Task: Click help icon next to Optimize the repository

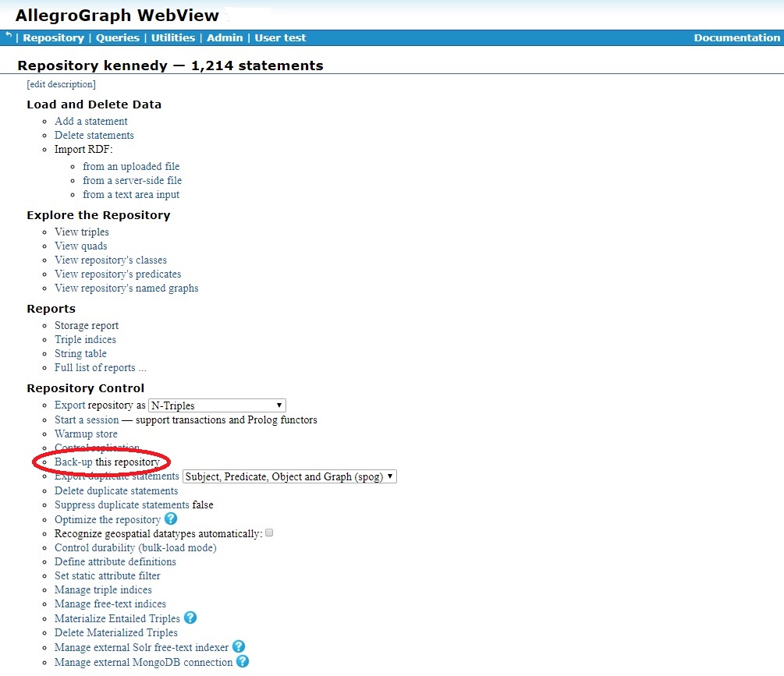Action: coord(171,519)
